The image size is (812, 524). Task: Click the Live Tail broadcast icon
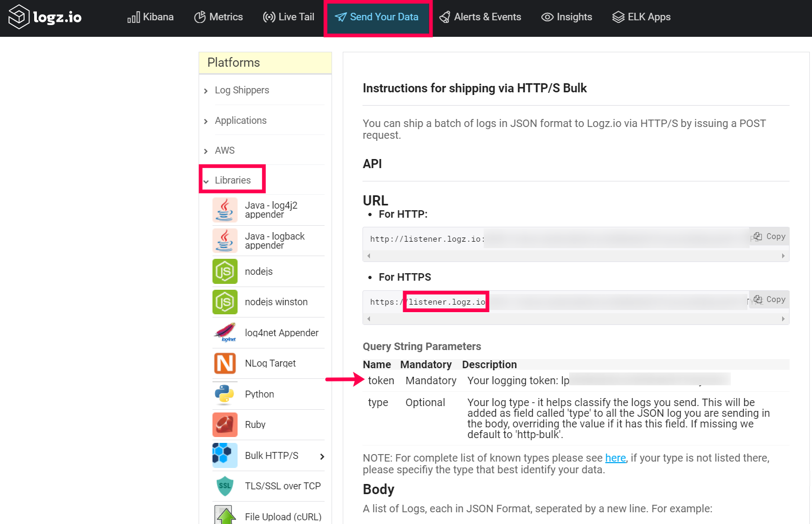click(x=269, y=17)
